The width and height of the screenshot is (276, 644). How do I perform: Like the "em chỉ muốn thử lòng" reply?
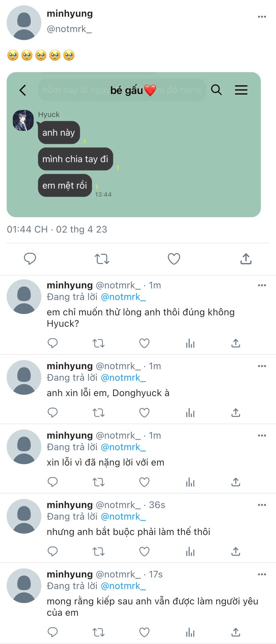tap(144, 343)
